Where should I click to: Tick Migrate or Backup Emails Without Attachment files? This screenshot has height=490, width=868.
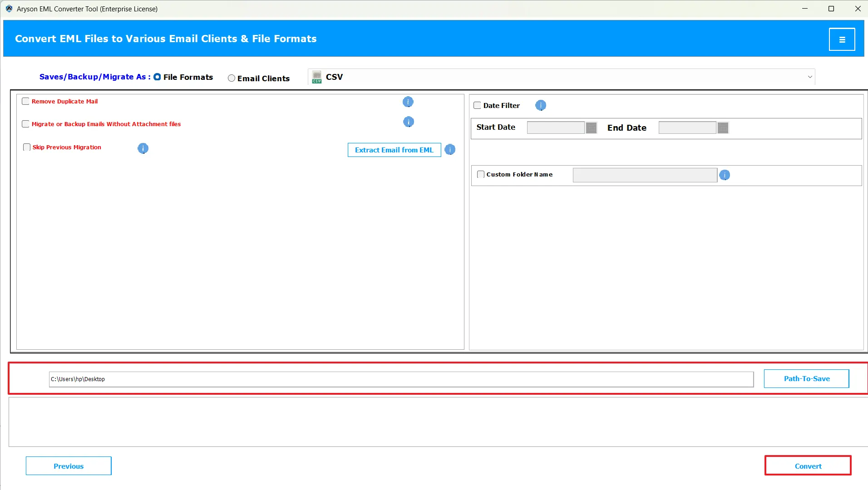25,124
